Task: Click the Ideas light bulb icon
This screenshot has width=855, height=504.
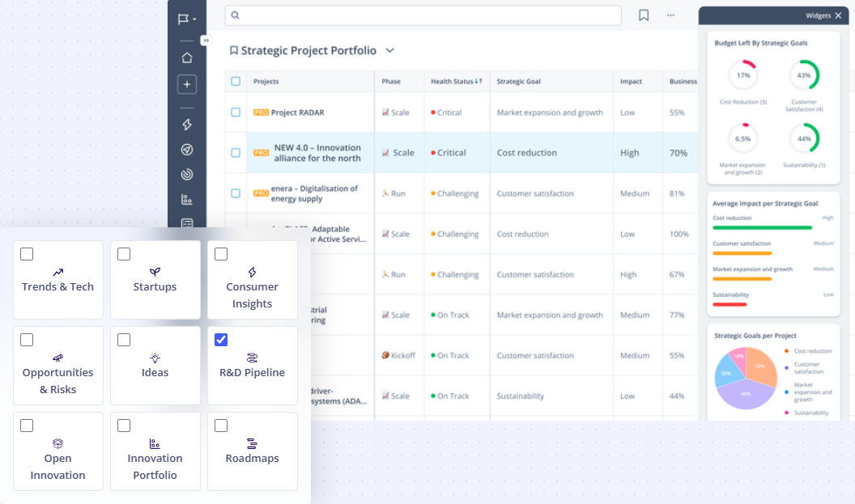Action: click(155, 358)
